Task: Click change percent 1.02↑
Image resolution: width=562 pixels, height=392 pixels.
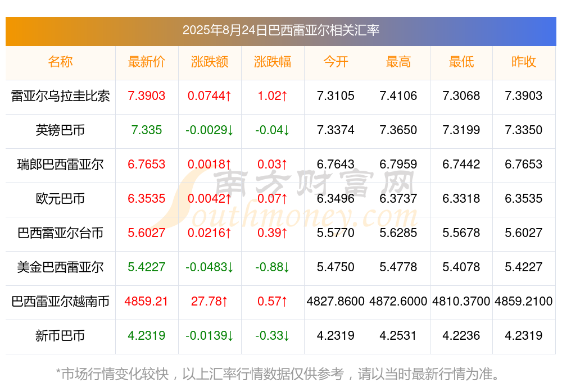Action: [x=273, y=96]
